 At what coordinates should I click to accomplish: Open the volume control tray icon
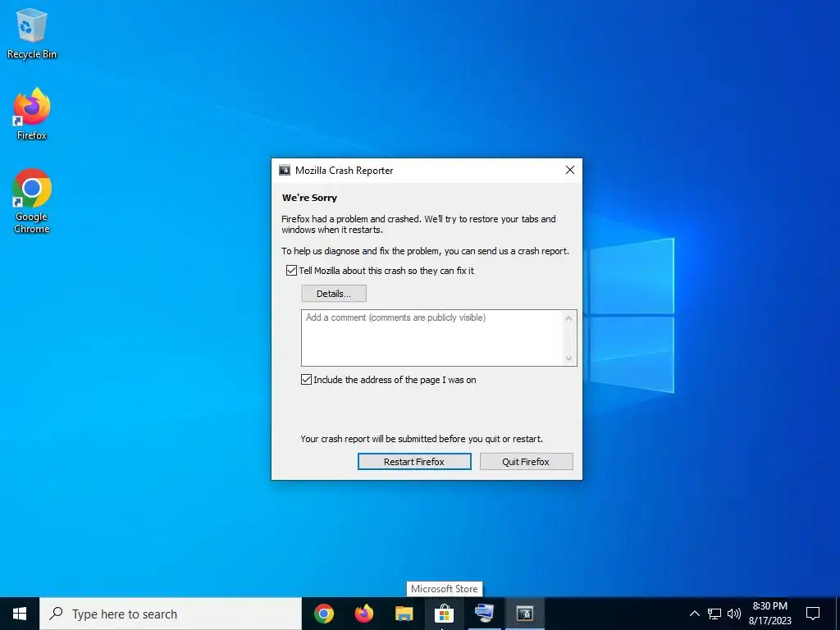[x=734, y=614]
